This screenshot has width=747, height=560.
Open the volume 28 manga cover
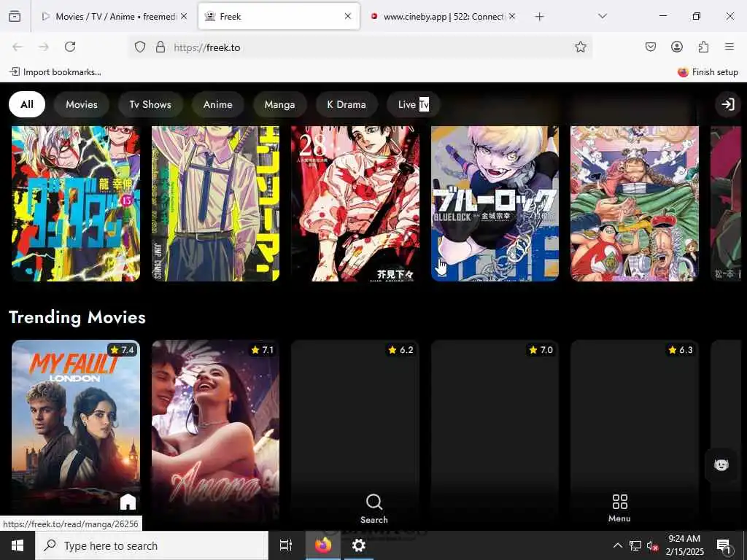pos(355,203)
